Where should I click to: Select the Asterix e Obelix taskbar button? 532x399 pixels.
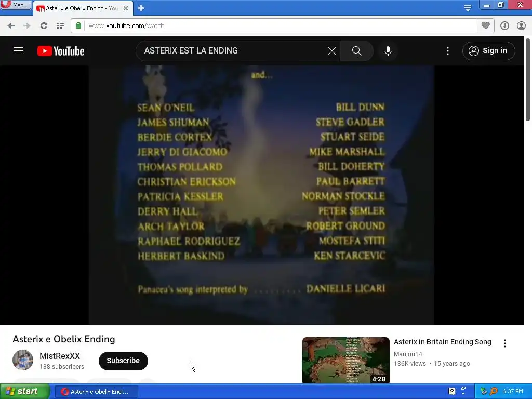tap(96, 392)
